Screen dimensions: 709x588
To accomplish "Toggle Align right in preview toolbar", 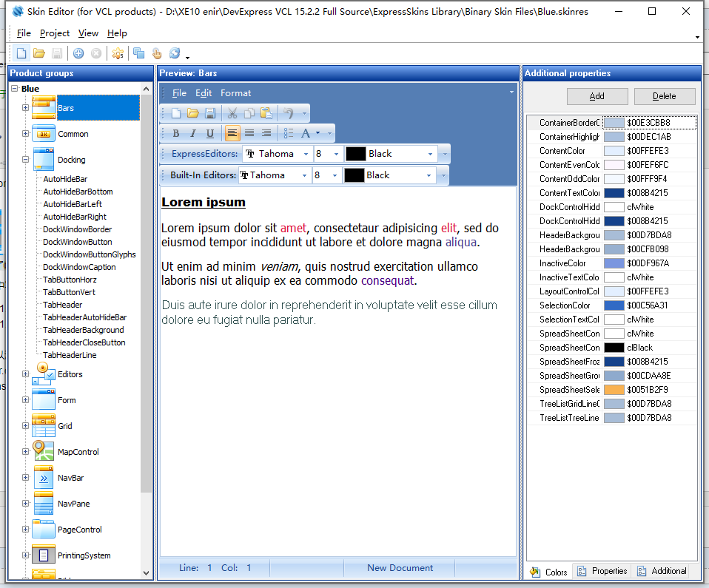I will [x=266, y=133].
